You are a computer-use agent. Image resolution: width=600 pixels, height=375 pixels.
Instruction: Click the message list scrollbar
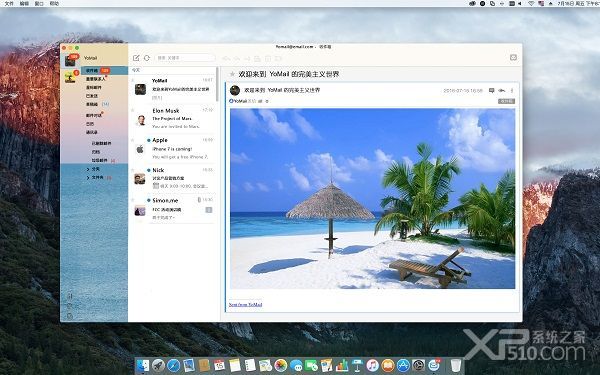tap(217, 84)
